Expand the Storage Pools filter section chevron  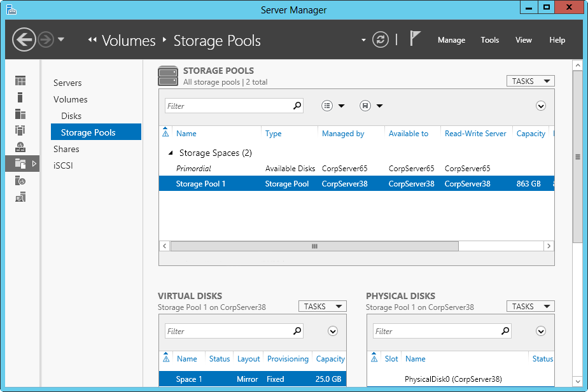click(x=541, y=106)
